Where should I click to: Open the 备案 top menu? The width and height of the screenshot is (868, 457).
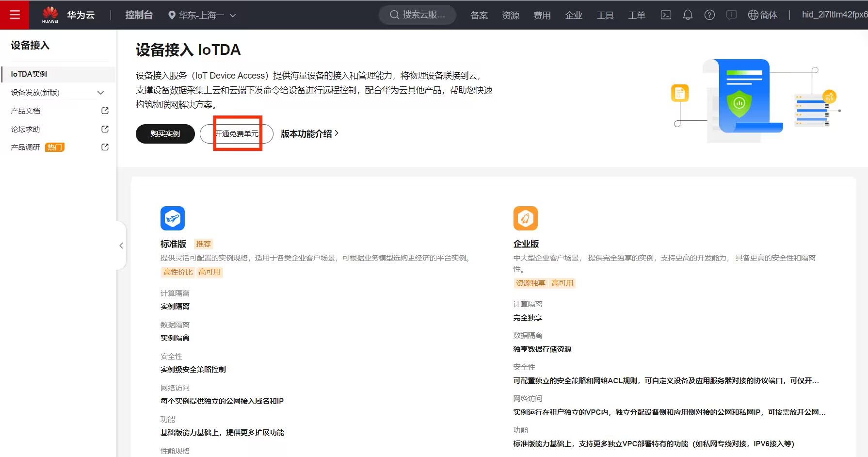pyautogui.click(x=479, y=15)
